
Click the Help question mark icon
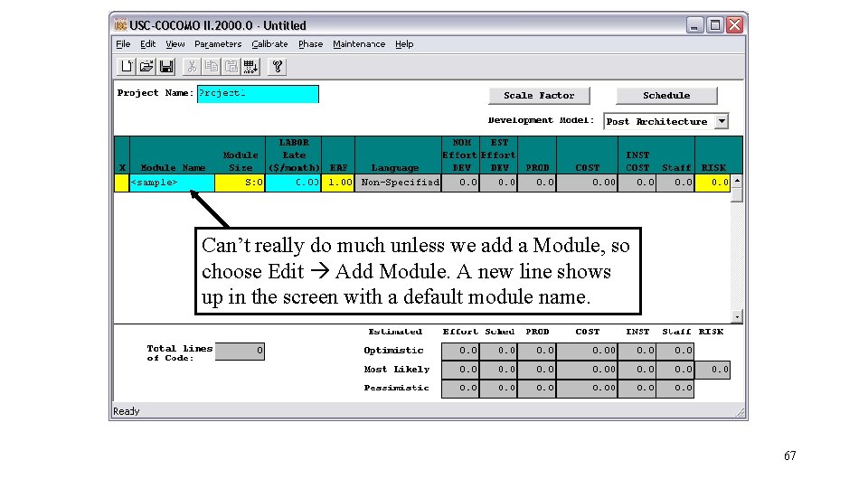[x=277, y=67]
